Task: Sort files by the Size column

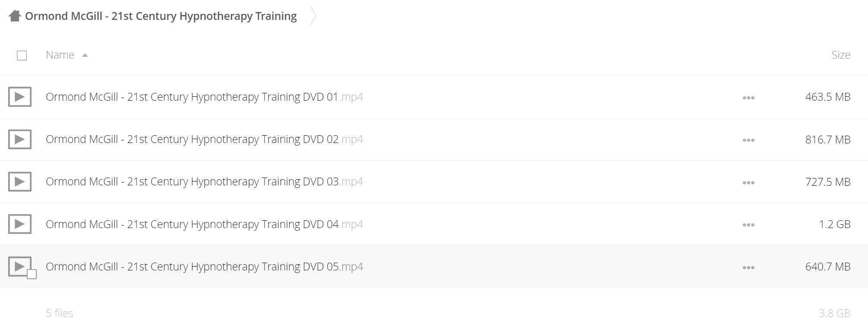Action: click(x=841, y=55)
